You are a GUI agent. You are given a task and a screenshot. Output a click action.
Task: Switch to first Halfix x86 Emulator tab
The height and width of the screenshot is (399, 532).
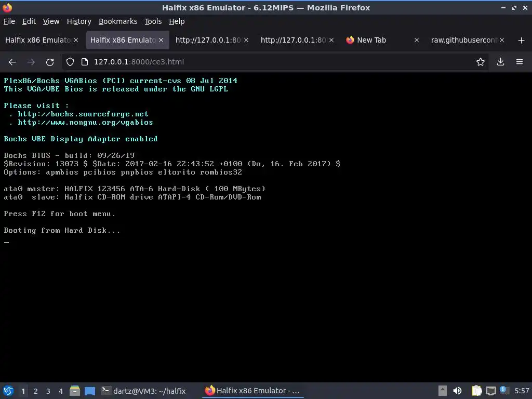[37, 40]
